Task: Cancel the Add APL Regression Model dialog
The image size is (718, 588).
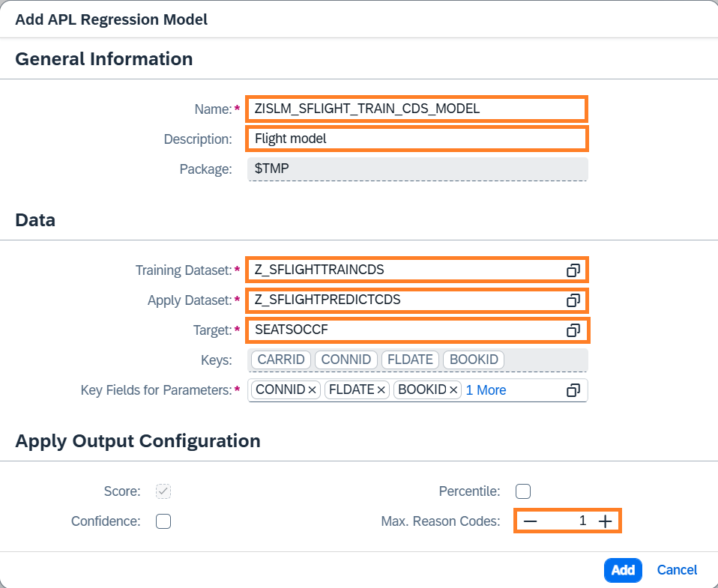Action: point(677,570)
